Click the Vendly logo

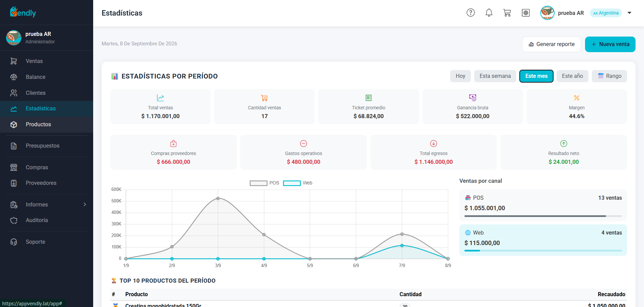coord(23,12)
